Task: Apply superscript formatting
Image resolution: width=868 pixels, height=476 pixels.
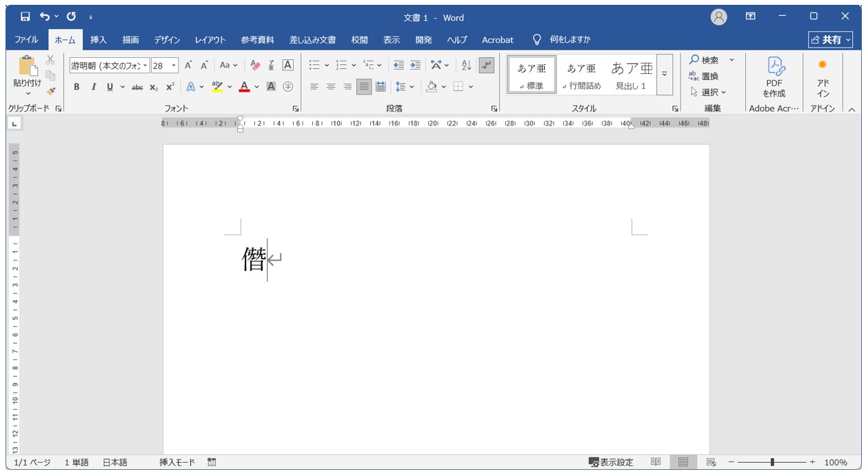Action: (x=170, y=87)
